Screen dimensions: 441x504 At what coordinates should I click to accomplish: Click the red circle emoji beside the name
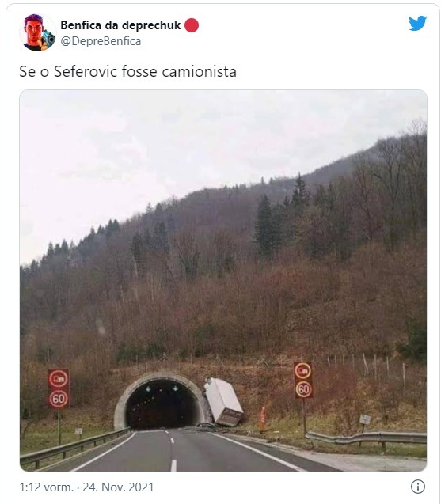(x=192, y=25)
